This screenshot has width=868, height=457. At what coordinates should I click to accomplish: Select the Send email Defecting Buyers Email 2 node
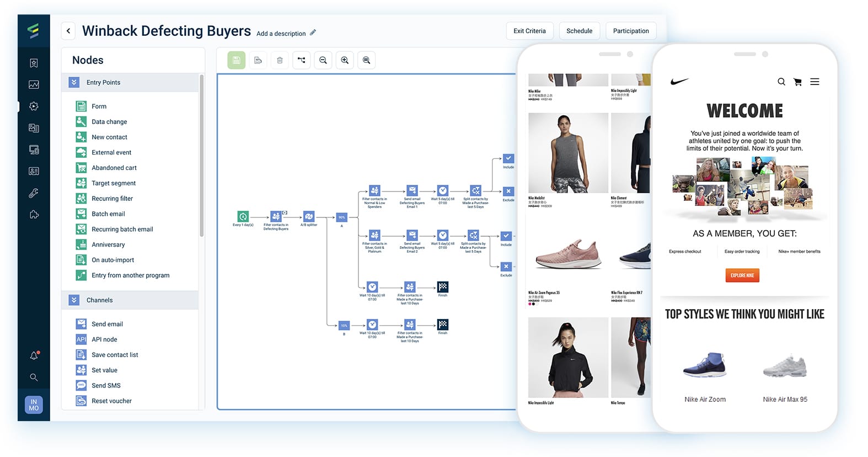tap(412, 235)
